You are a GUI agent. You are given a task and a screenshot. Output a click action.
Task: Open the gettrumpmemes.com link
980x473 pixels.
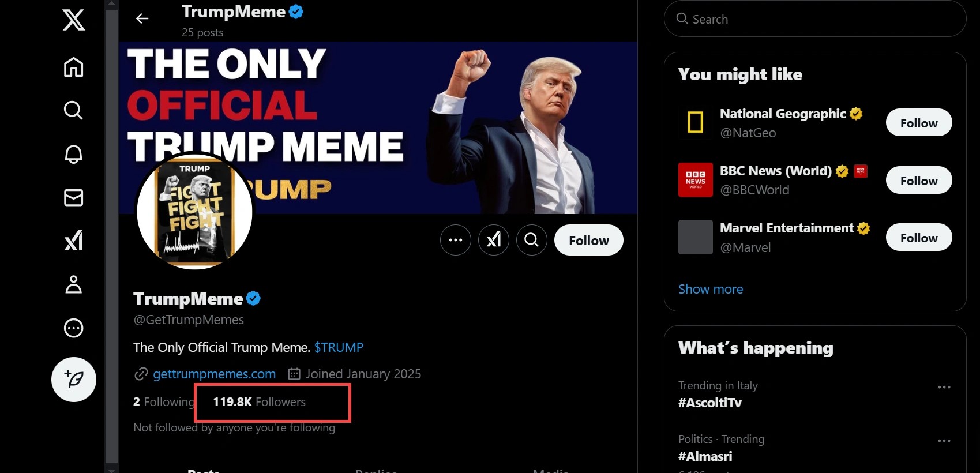point(214,374)
